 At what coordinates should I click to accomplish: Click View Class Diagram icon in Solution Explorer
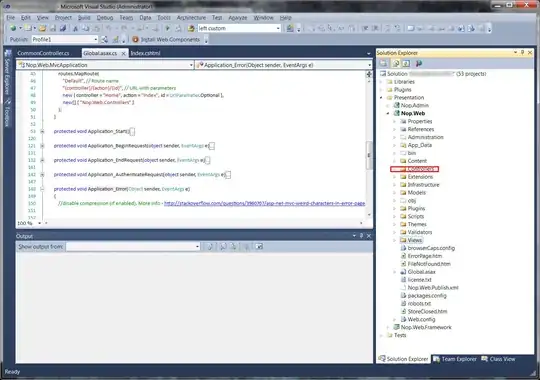(419, 63)
